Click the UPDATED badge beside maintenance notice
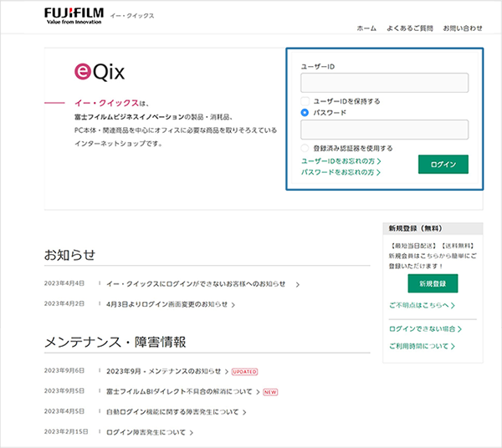Screen dimensions: 502x448 pos(244,372)
